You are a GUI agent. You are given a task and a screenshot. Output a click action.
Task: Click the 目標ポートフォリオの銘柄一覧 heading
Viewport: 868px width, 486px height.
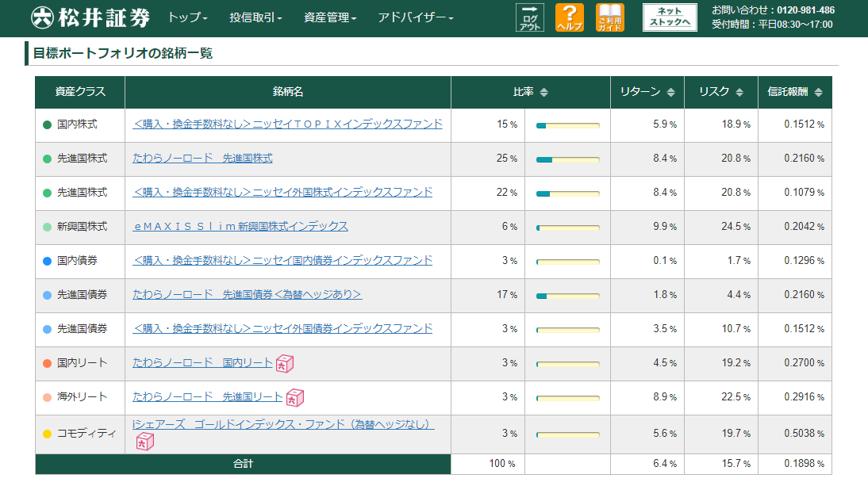point(123,53)
